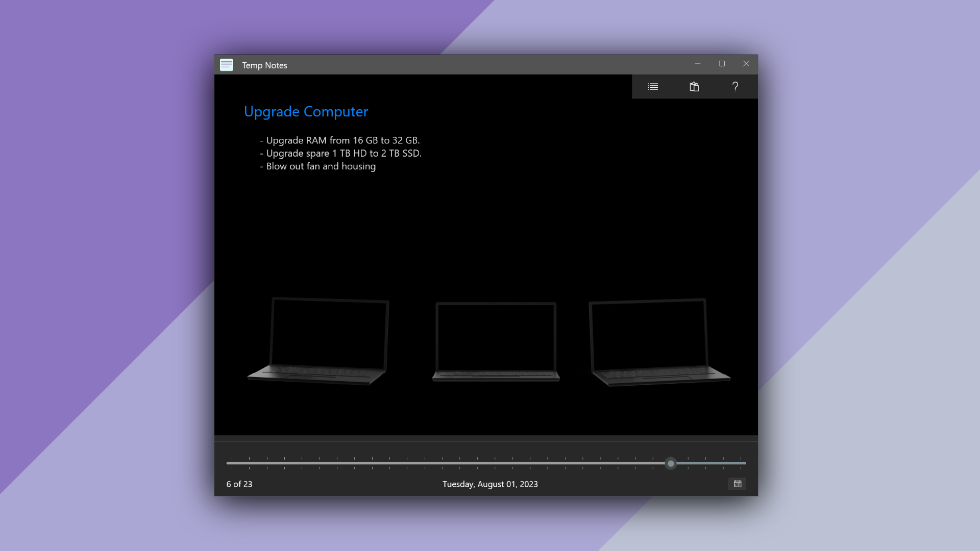
Task: Click the note slider thumb handle
Action: [671, 463]
